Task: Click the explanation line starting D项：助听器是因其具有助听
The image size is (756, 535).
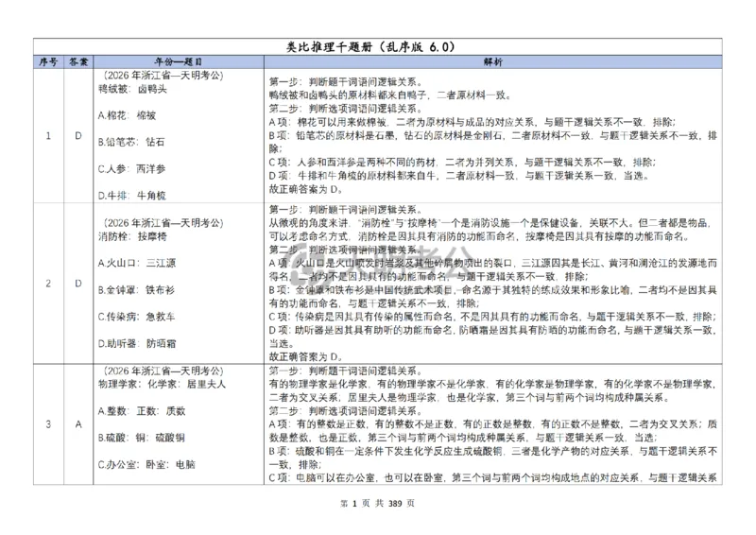Action: (492, 330)
